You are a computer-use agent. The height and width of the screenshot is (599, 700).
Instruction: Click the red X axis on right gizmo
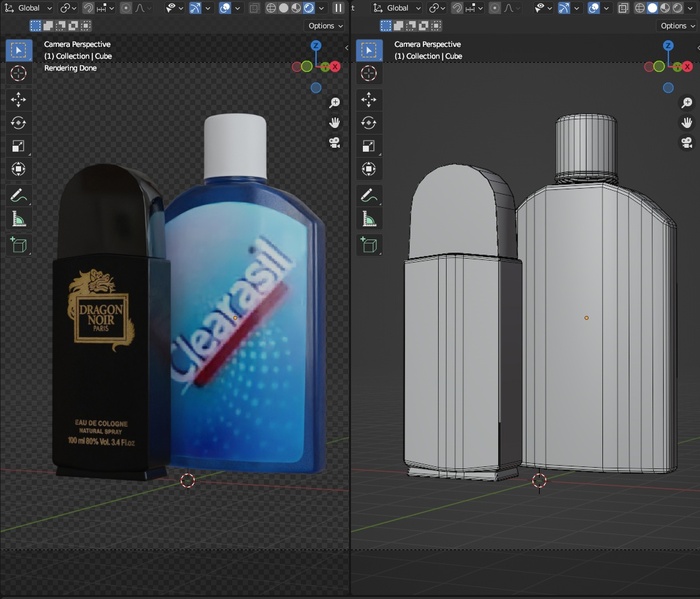(x=687, y=66)
